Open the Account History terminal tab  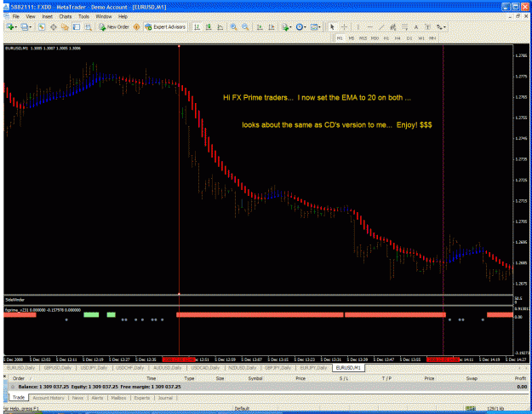point(49,398)
